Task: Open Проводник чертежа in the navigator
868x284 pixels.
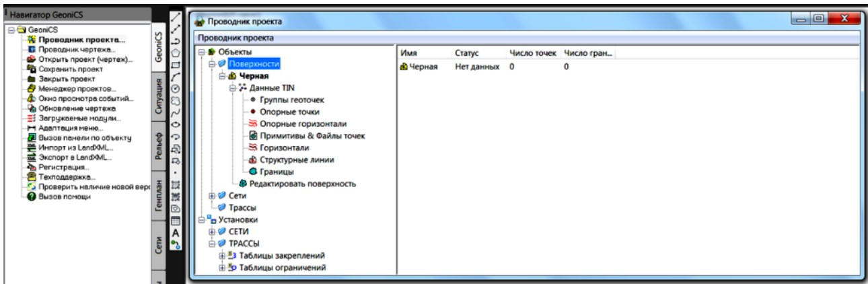Action: tap(77, 50)
